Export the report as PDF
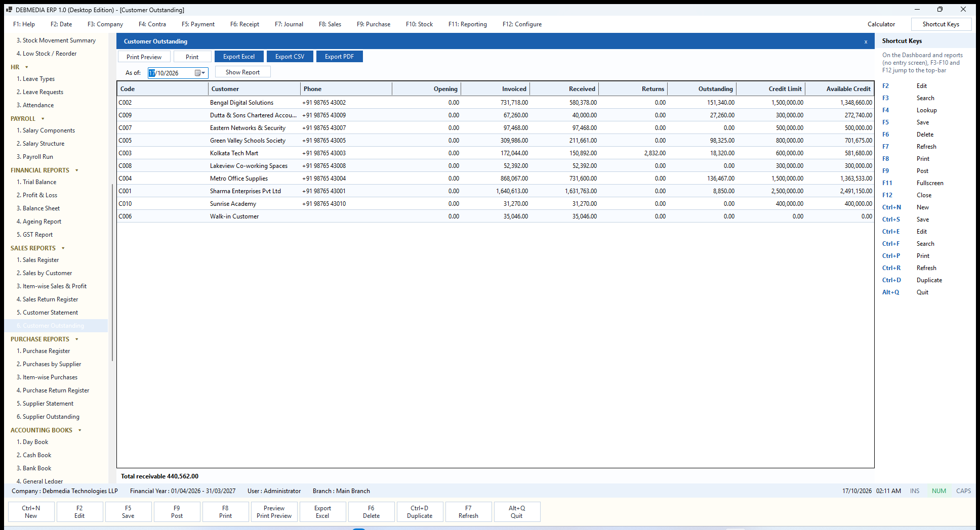Screen dimensions: 980x530 tap(340, 57)
